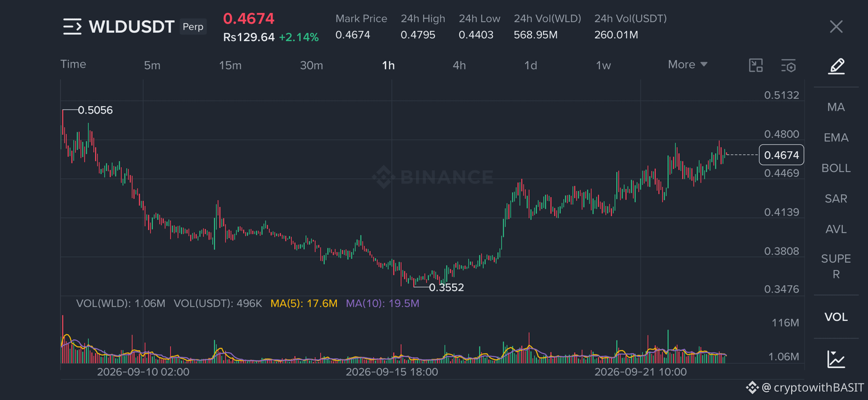Select the 15m timeframe tab

(x=230, y=65)
